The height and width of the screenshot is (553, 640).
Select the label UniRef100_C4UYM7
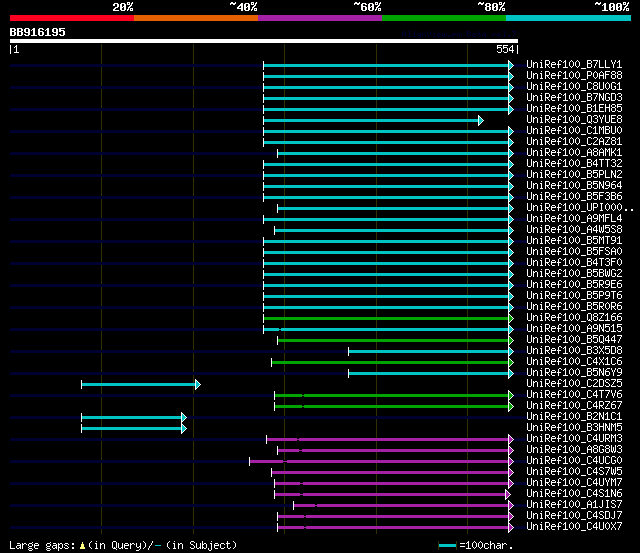click(x=574, y=483)
